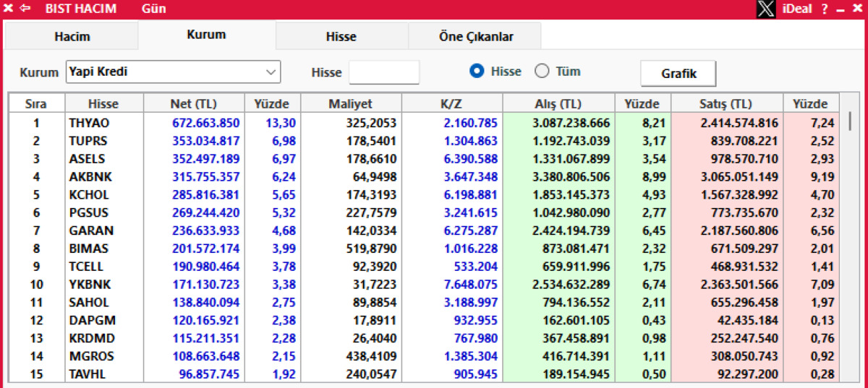Screen dimensions: 868x388
Task: Select the ASELS stock row
Action: pos(424,158)
